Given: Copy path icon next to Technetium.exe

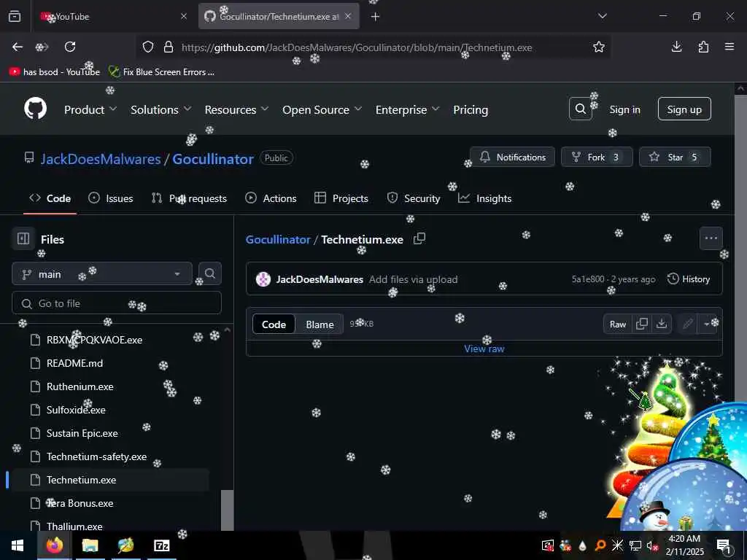Looking at the screenshot, I should click(419, 238).
